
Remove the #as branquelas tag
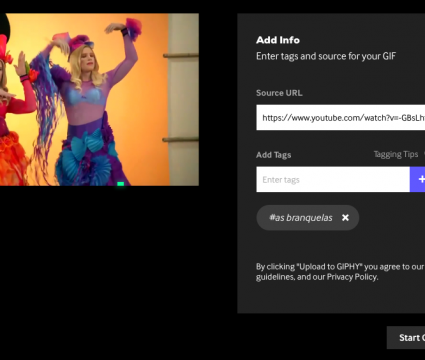pyautogui.click(x=345, y=218)
